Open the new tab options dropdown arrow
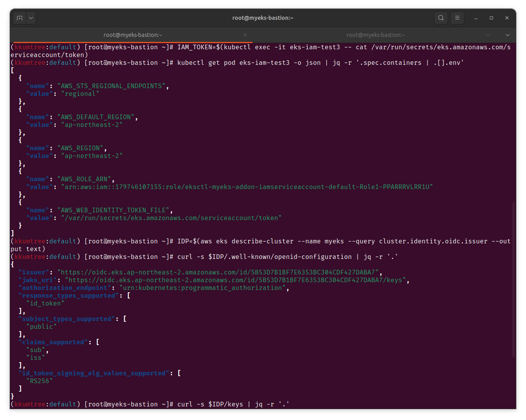Image resolution: width=526 pixels, height=420 pixels. (31, 18)
